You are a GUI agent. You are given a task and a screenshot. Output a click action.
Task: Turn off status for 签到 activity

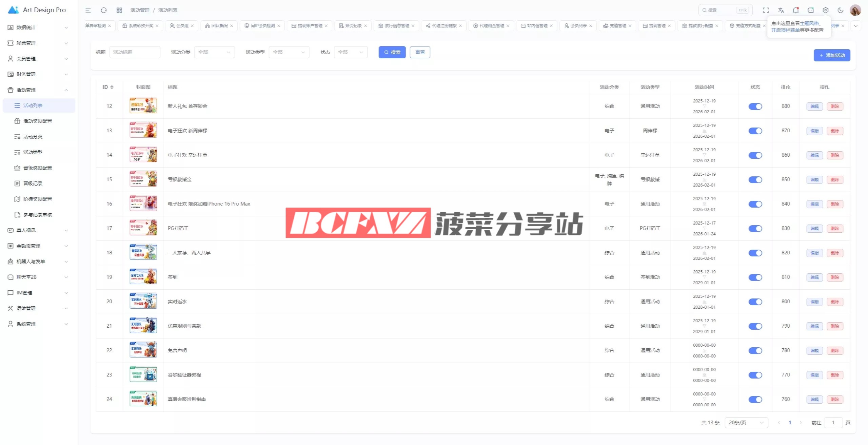point(755,277)
